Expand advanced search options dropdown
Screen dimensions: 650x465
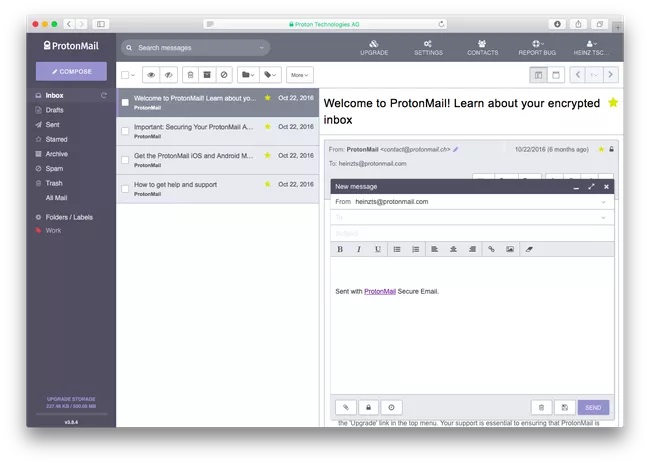[x=262, y=48]
